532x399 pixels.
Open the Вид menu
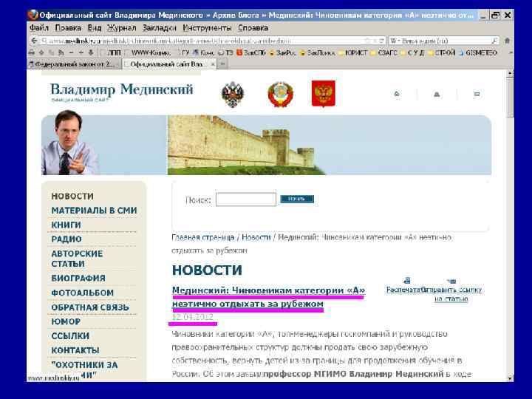click(x=95, y=28)
